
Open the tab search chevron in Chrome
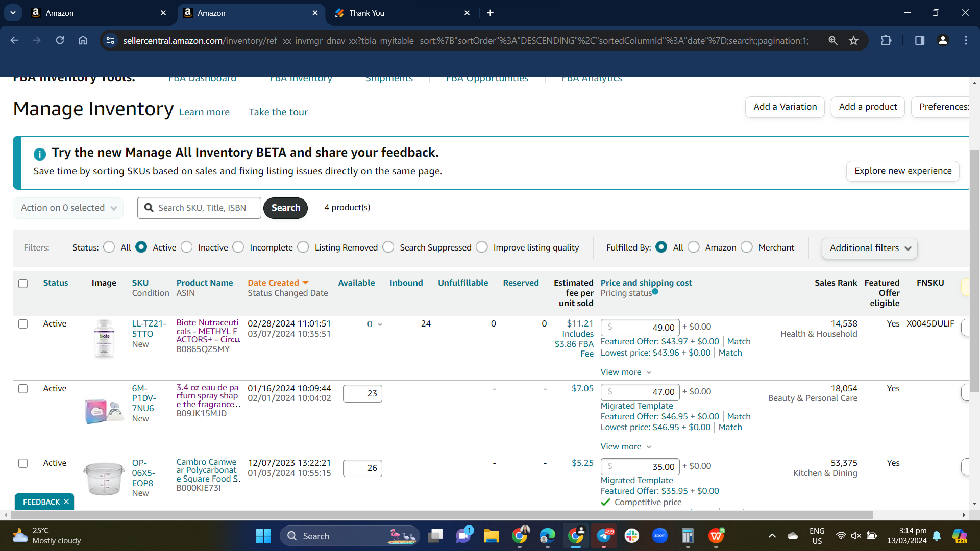13,13
